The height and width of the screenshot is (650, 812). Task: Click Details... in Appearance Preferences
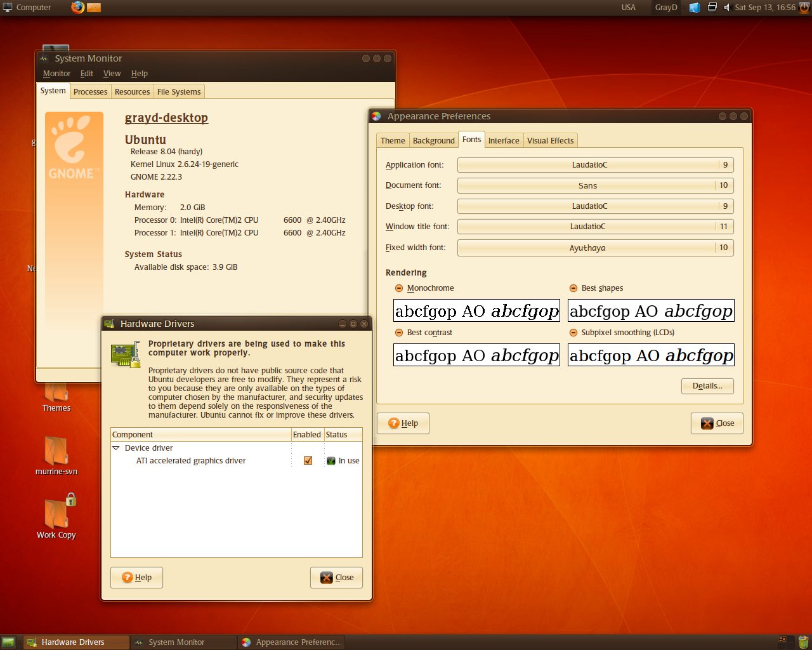pos(707,386)
